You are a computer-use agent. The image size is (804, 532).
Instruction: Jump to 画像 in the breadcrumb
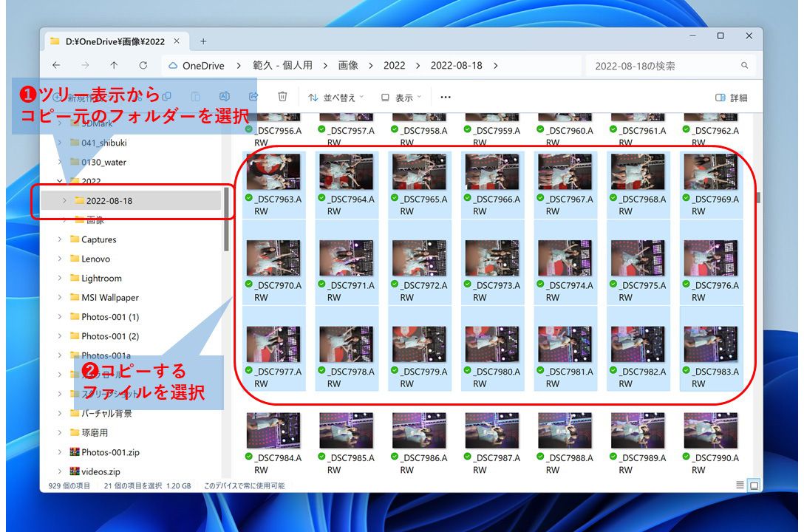(x=347, y=66)
